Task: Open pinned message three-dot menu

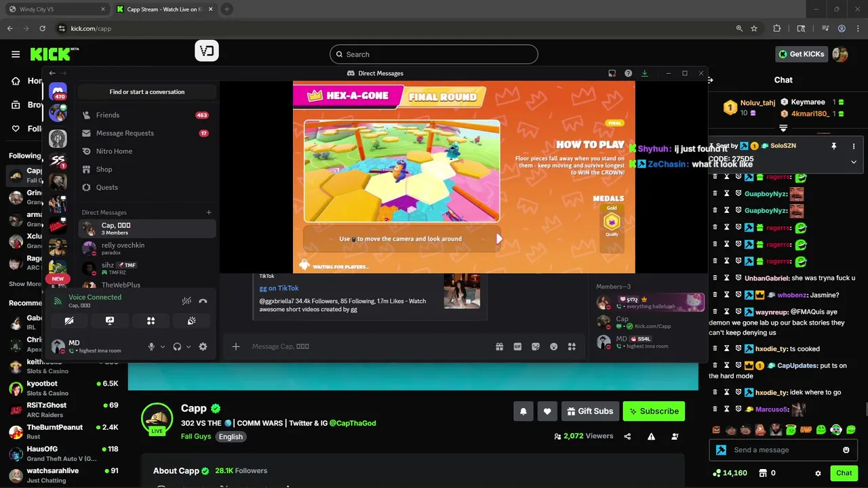Action: (854, 146)
